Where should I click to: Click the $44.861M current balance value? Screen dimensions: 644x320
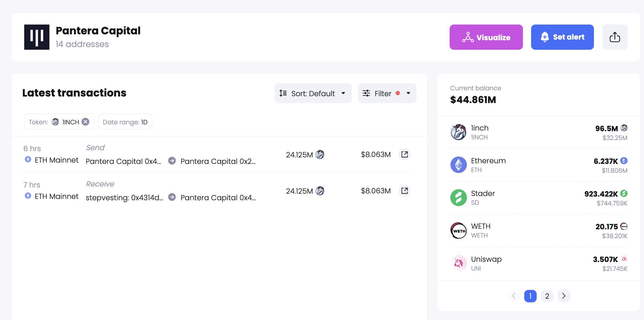tap(473, 100)
